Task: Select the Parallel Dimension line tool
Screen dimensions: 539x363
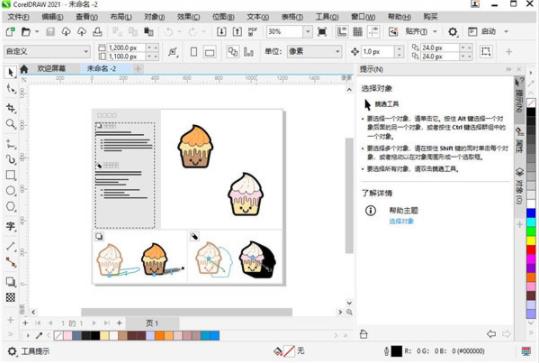Action: click(11, 246)
